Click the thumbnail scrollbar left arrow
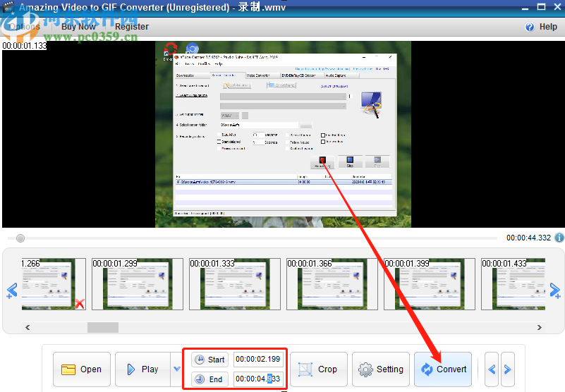Image resolution: width=565 pixels, height=392 pixels. 28,328
